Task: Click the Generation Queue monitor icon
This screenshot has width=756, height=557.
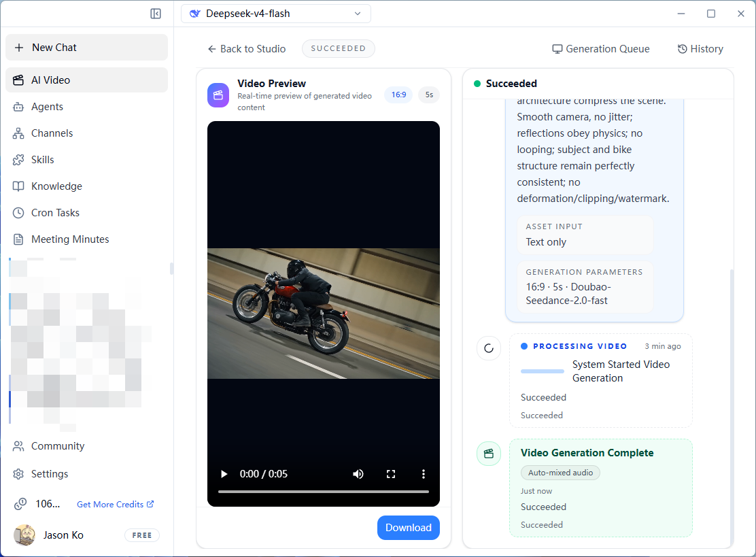Action: pyautogui.click(x=557, y=49)
